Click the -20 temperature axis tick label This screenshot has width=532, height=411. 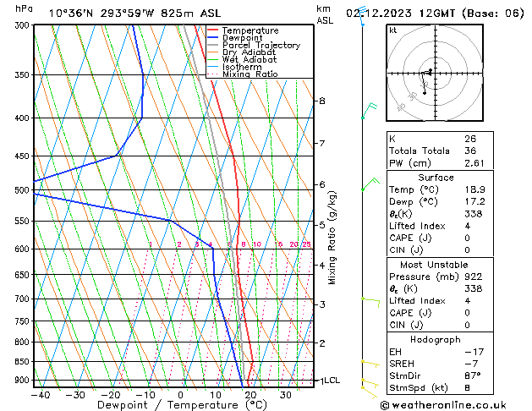pyautogui.click(x=111, y=395)
